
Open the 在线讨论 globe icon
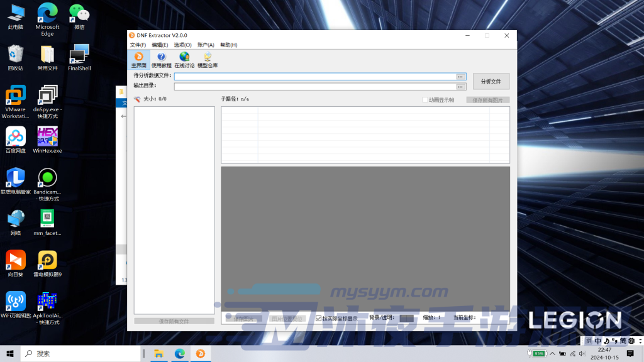point(184,60)
